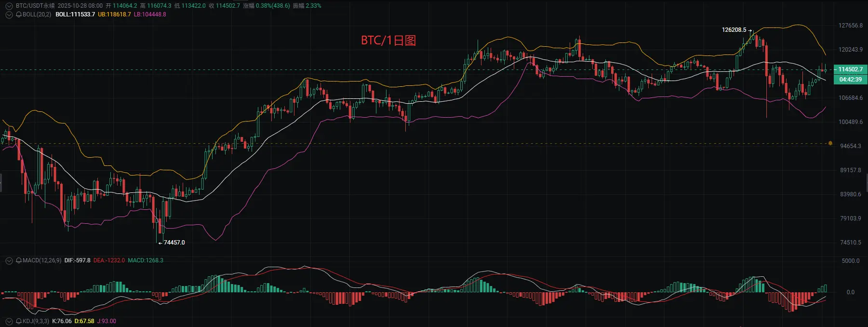Image resolution: width=868 pixels, height=327 pixels.
Task: Click the BTC/USDT永续 symbol name
Action: click(35, 6)
